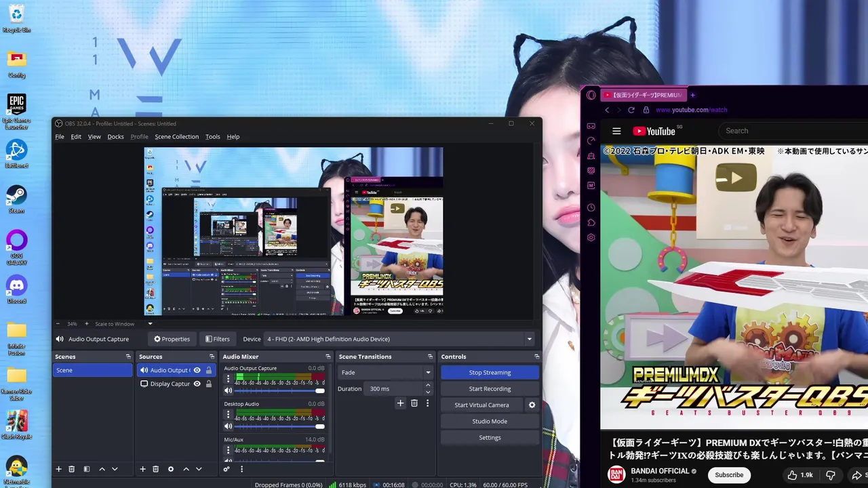Enable Studio Mode

(490, 421)
